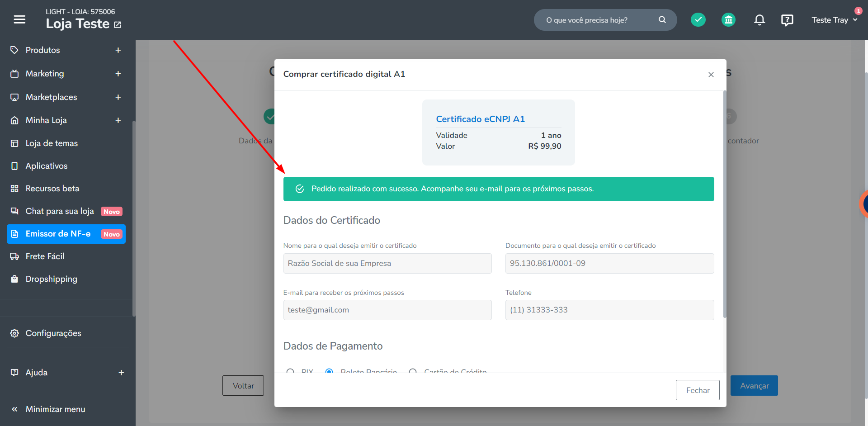Open the help chat question icon
Screen dimensions: 868x426
click(x=787, y=20)
